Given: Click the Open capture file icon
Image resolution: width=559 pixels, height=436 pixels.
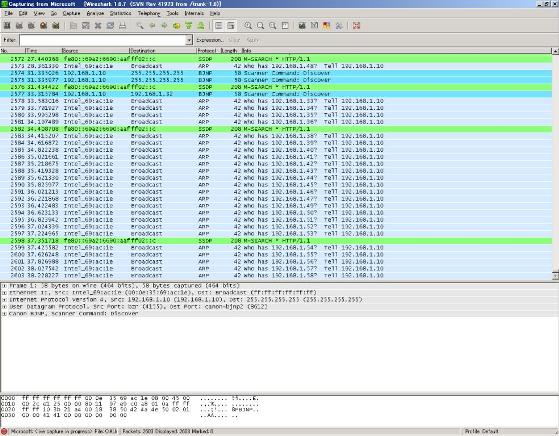Looking at the screenshot, I should click(73, 26).
